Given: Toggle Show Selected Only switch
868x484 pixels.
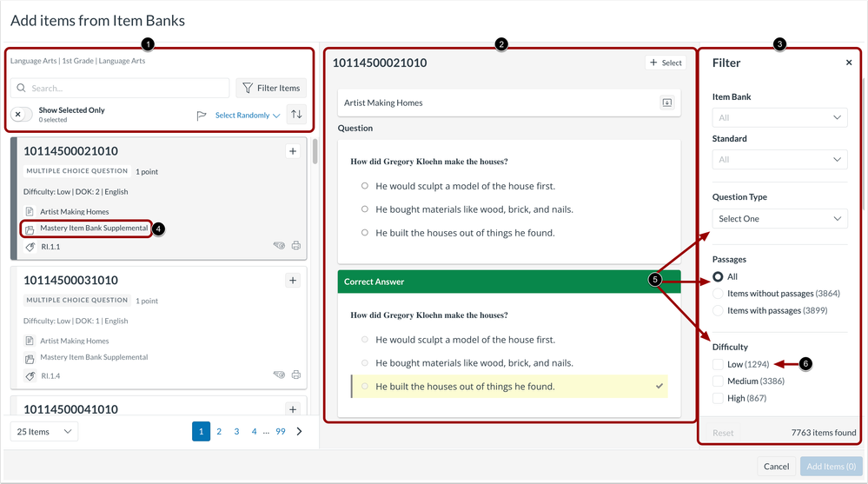Looking at the screenshot, I should pyautogui.click(x=22, y=115).
